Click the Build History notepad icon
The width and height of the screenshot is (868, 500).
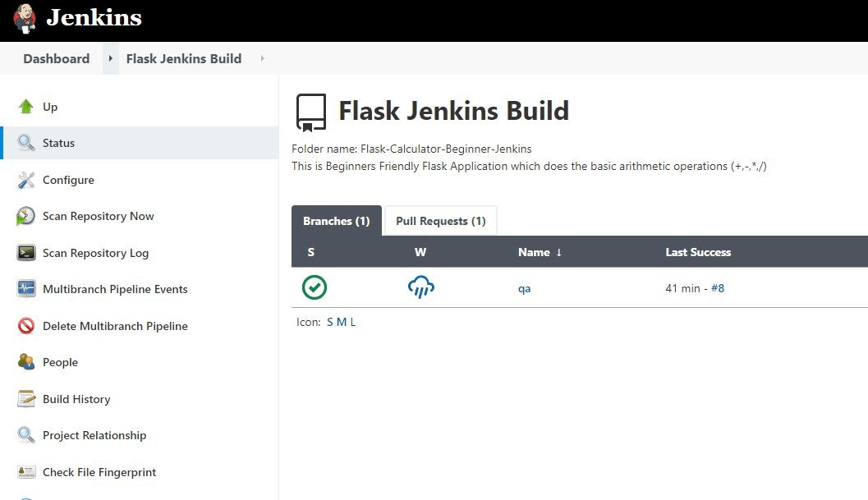[x=25, y=399]
